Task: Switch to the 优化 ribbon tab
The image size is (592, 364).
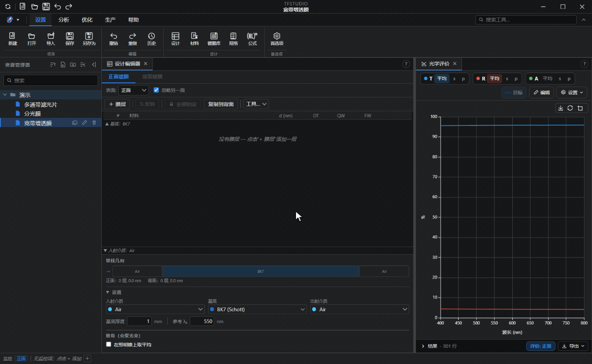Action: point(87,20)
